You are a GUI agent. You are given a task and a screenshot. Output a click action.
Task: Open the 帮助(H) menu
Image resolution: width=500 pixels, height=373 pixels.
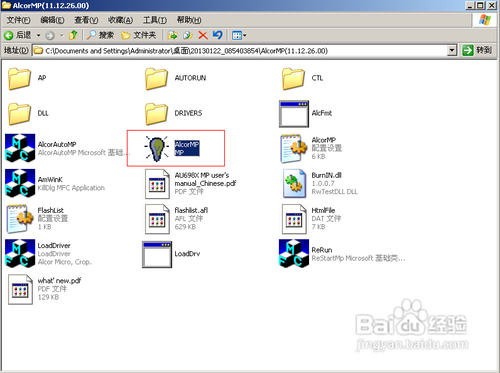coord(189,20)
